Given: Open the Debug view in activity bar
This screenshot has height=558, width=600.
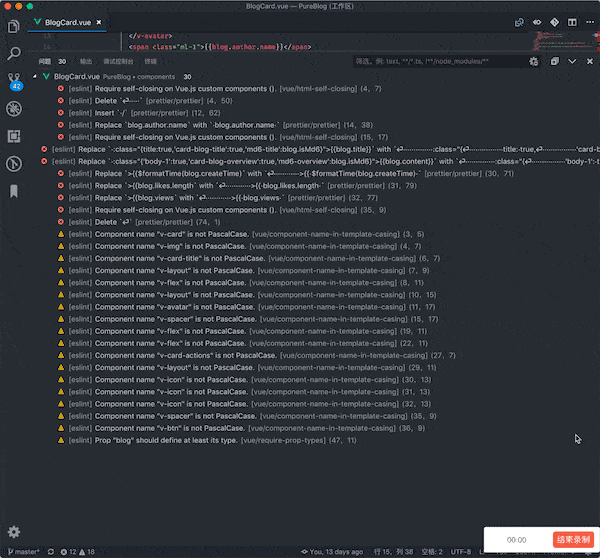Looking at the screenshot, I should click(x=14, y=109).
